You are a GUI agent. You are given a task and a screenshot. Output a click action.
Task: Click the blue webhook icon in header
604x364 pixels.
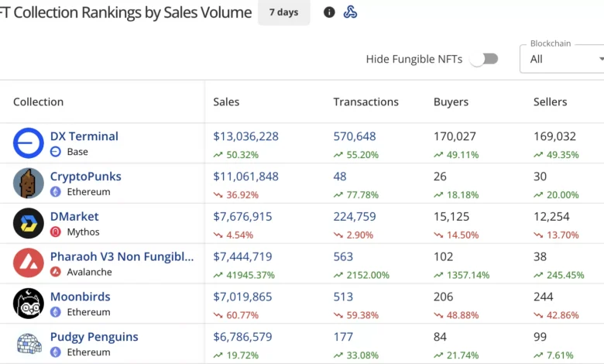click(350, 12)
